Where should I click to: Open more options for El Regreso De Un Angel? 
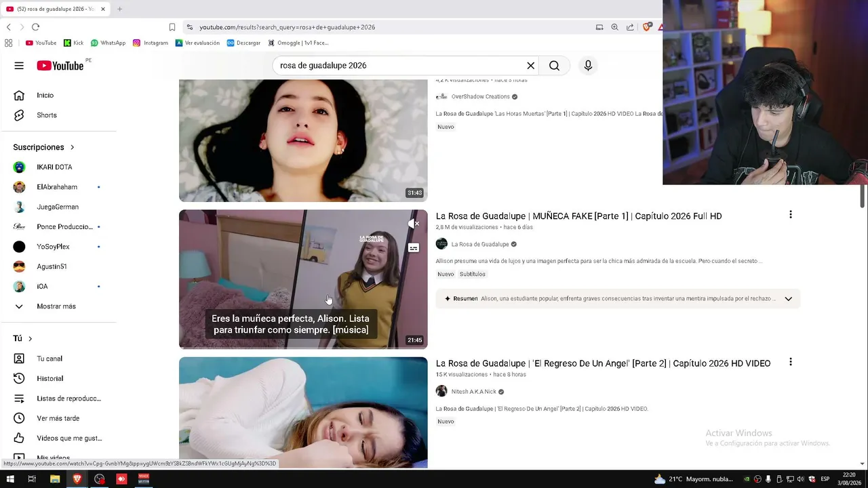pos(790,363)
